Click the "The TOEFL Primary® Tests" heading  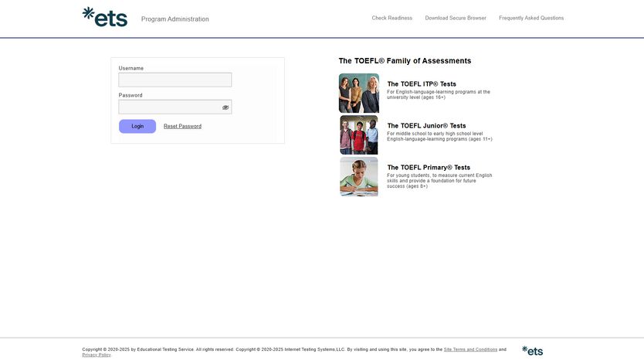(x=429, y=168)
